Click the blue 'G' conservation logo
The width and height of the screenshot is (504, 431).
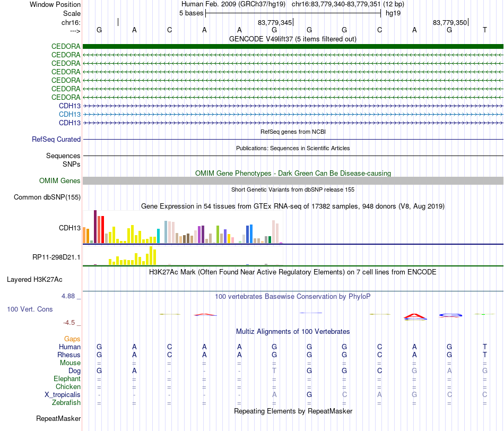tap(450, 315)
